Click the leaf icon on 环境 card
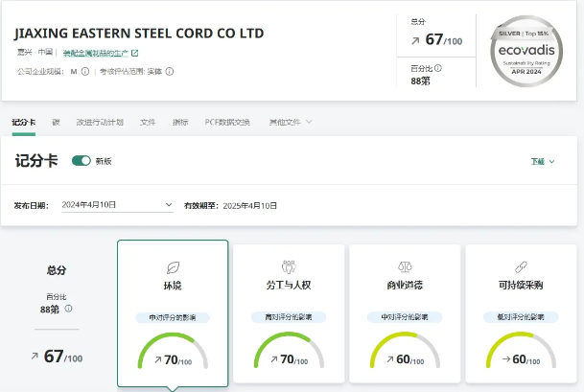 pos(173,267)
